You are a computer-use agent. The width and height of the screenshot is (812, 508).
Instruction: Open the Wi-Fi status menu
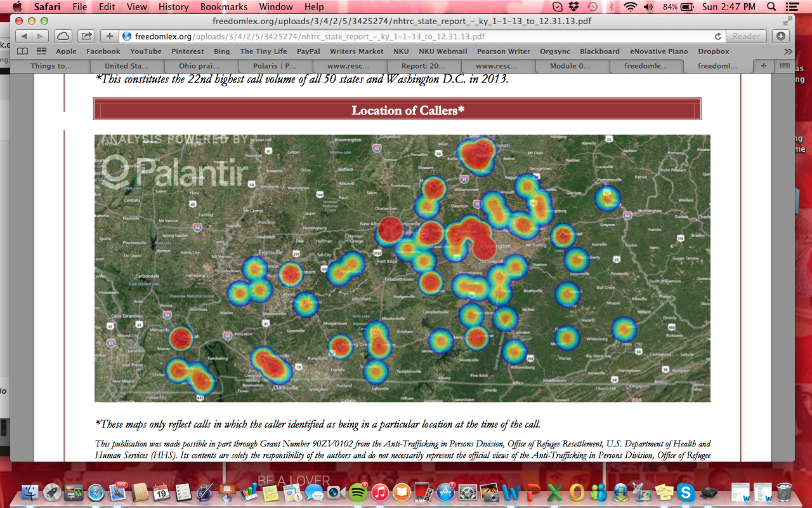click(630, 7)
